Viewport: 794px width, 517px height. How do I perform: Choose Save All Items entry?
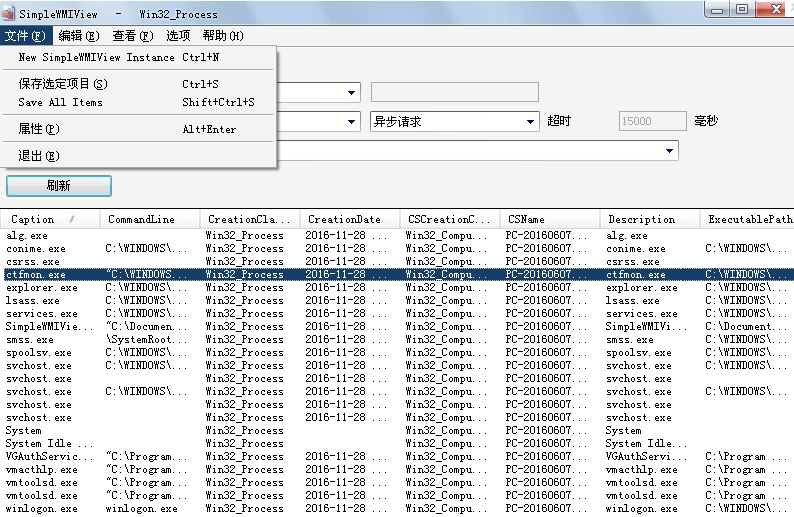[139, 102]
